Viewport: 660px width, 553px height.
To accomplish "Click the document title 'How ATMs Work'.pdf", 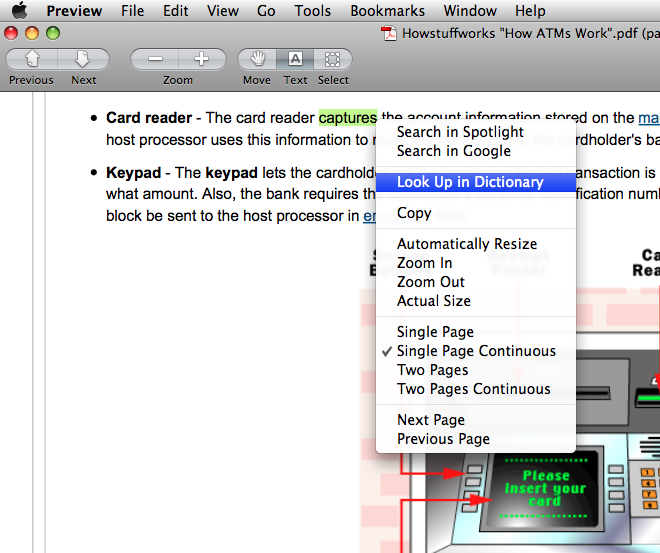I will (530, 33).
